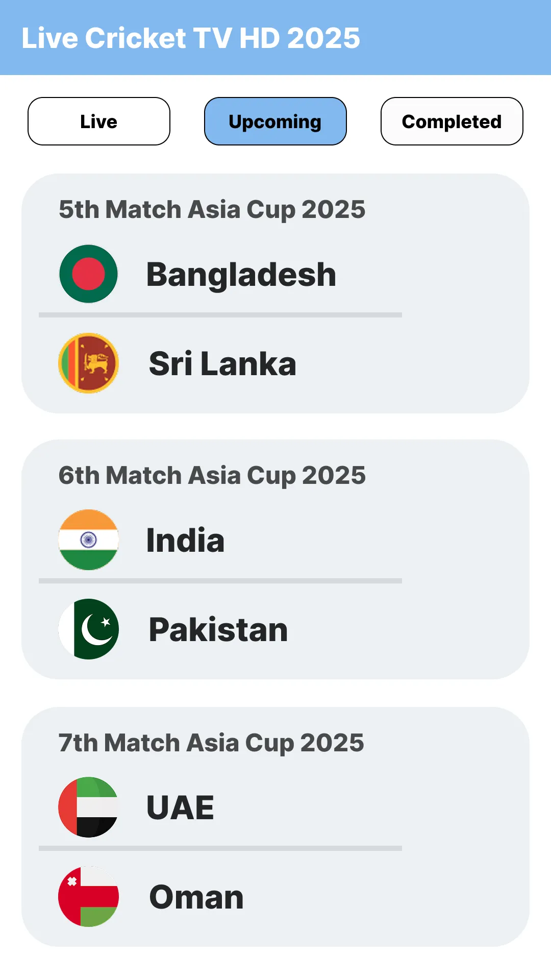The width and height of the screenshot is (551, 980).
Task: Open the 7th Match Asia Cup heading
Action: point(211,743)
